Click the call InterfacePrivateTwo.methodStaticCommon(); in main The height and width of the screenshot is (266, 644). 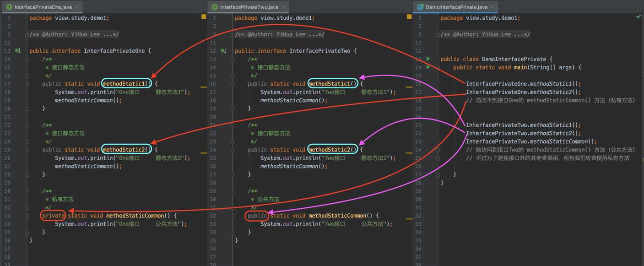coord(531,141)
